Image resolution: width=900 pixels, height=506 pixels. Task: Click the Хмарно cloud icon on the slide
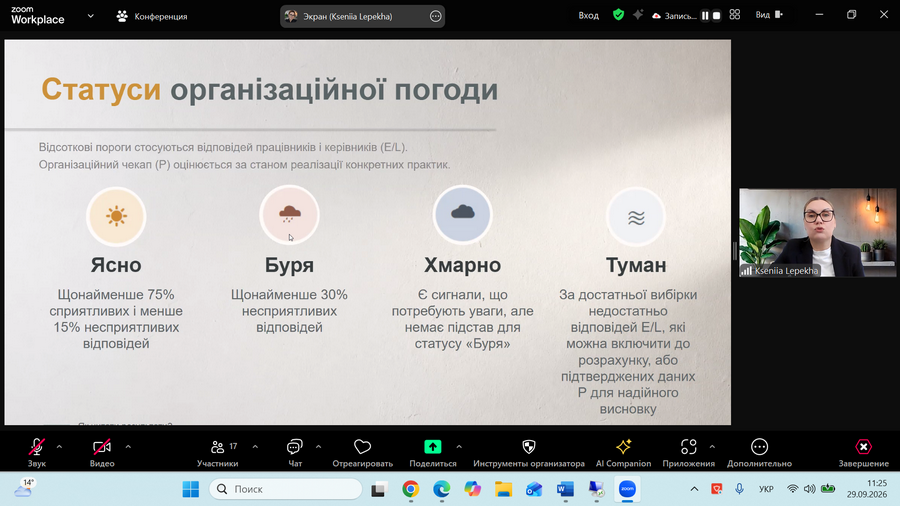(463, 213)
